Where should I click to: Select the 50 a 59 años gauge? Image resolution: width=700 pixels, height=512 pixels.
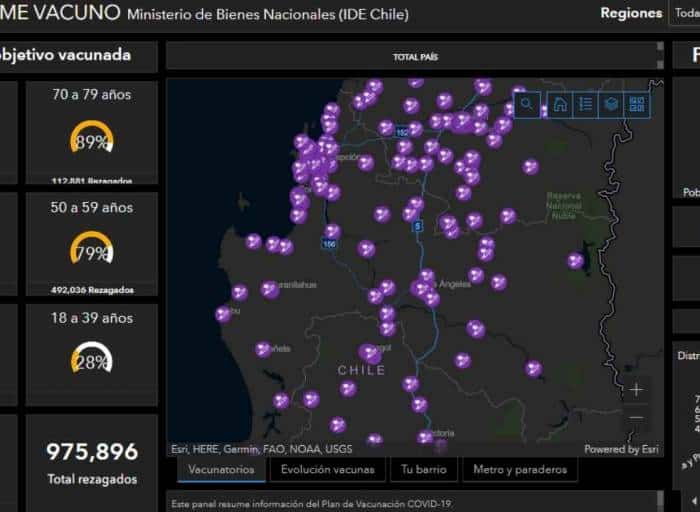pos(91,248)
